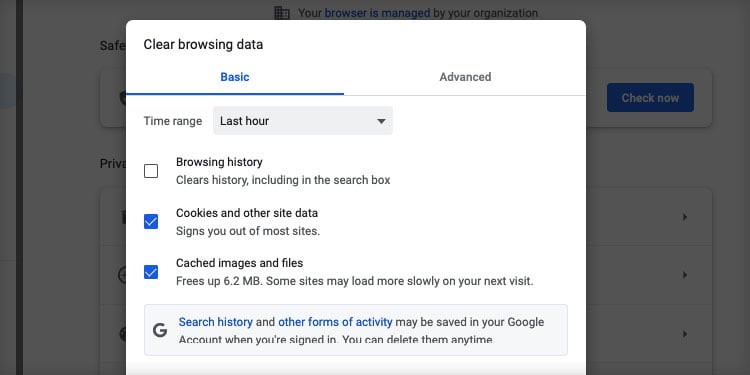The height and width of the screenshot is (375, 750).
Task: Select the Basic tab
Action: click(235, 77)
